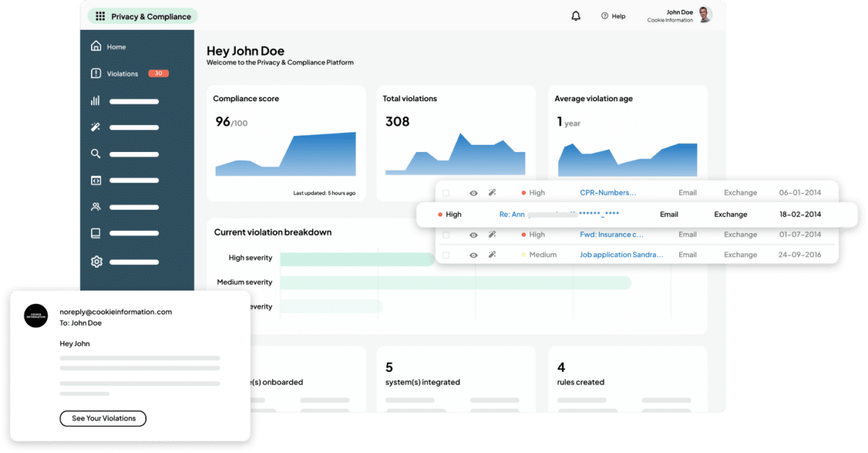Open notifications bell

click(576, 16)
